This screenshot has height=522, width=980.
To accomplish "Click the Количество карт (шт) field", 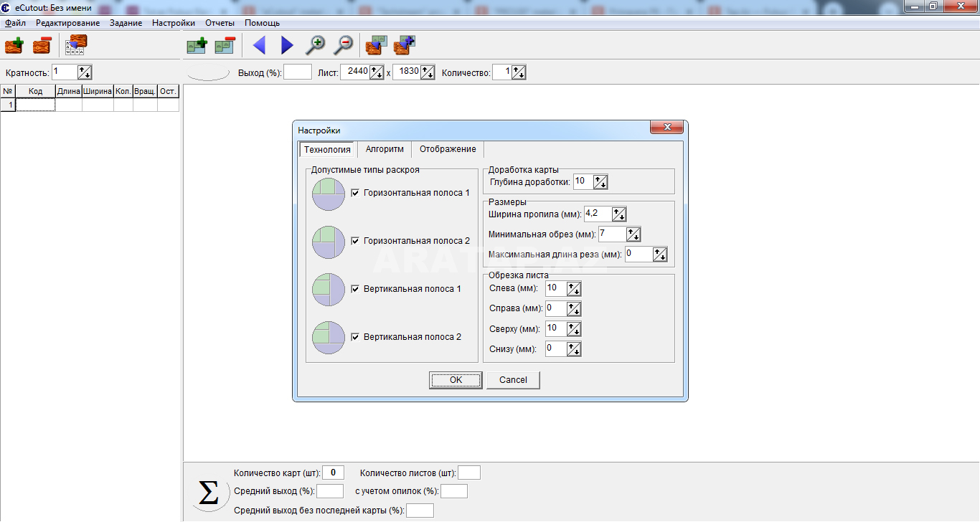I will 334,473.
